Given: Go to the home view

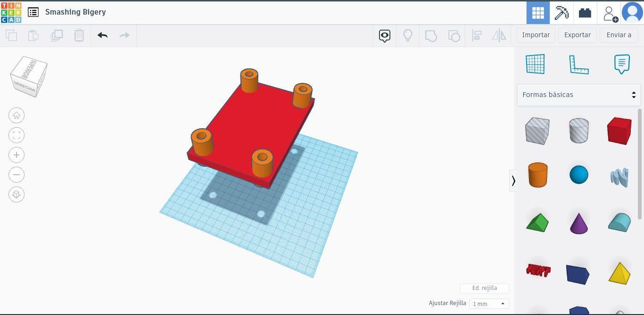Looking at the screenshot, I should click(17, 115).
